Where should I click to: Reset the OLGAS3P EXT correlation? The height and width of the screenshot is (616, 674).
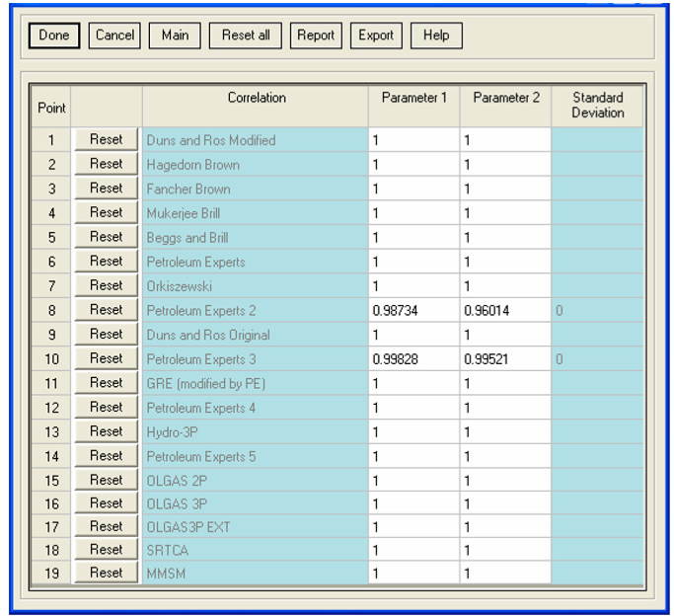click(x=107, y=526)
